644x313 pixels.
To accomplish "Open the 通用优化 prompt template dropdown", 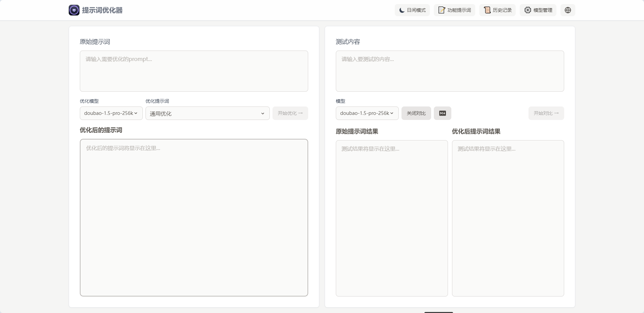I will click(x=207, y=114).
